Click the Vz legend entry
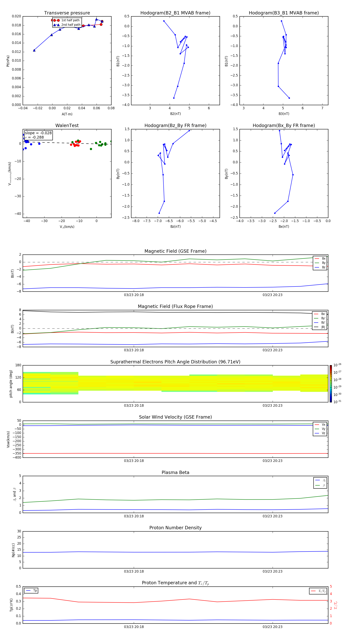The height and width of the screenshot is (644, 351). click(320, 433)
